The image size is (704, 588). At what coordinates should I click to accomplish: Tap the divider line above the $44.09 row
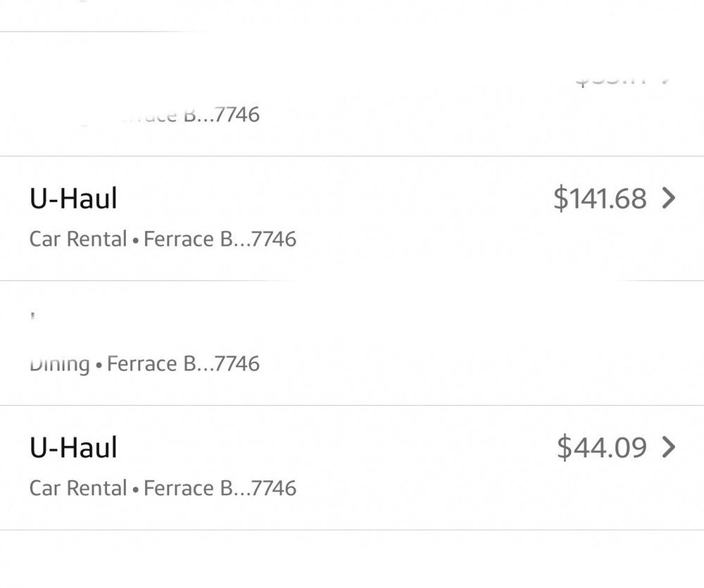coord(352,405)
